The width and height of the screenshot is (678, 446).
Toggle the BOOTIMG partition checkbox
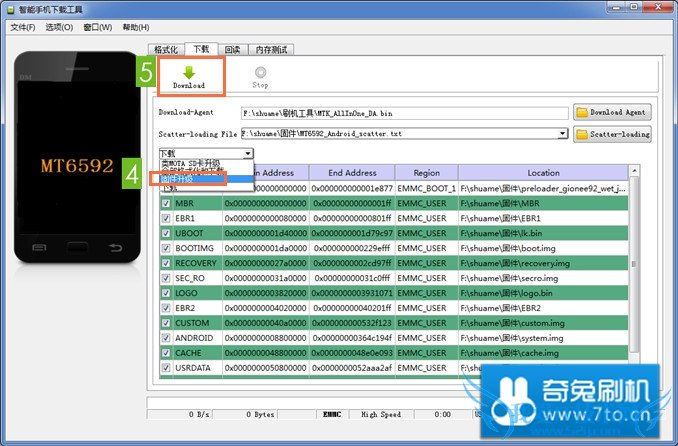point(166,248)
